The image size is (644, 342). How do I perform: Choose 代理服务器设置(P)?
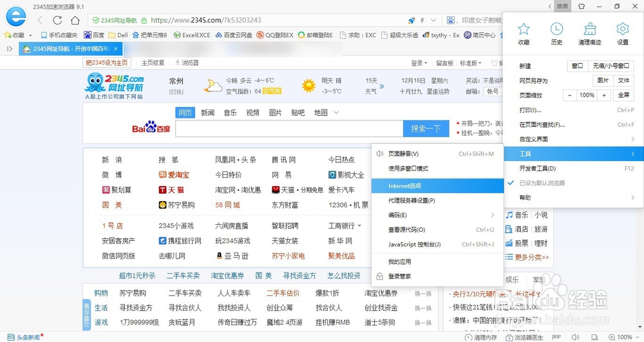(437, 200)
